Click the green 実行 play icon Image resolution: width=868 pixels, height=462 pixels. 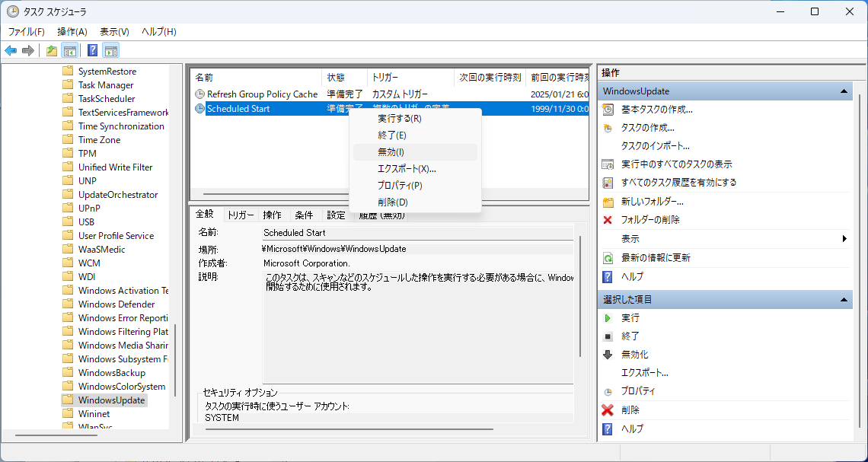(608, 318)
